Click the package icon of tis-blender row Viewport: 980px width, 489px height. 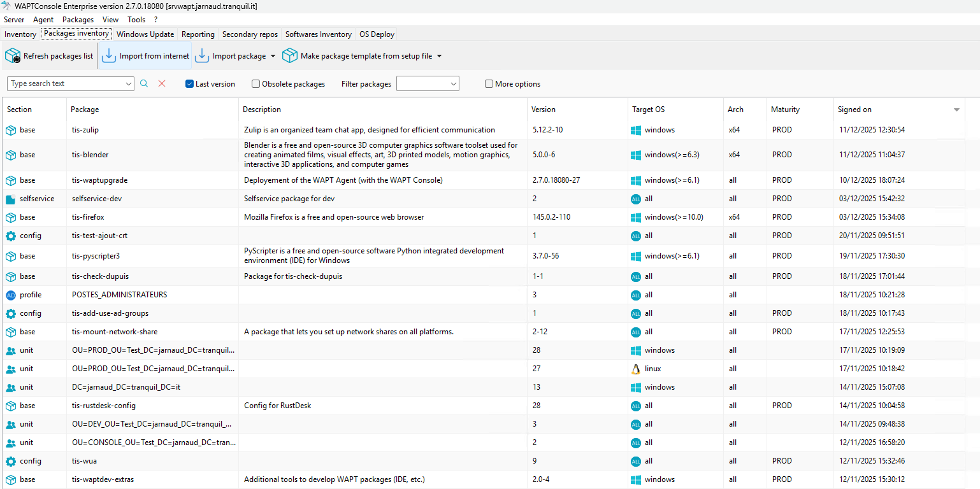(x=11, y=155)
